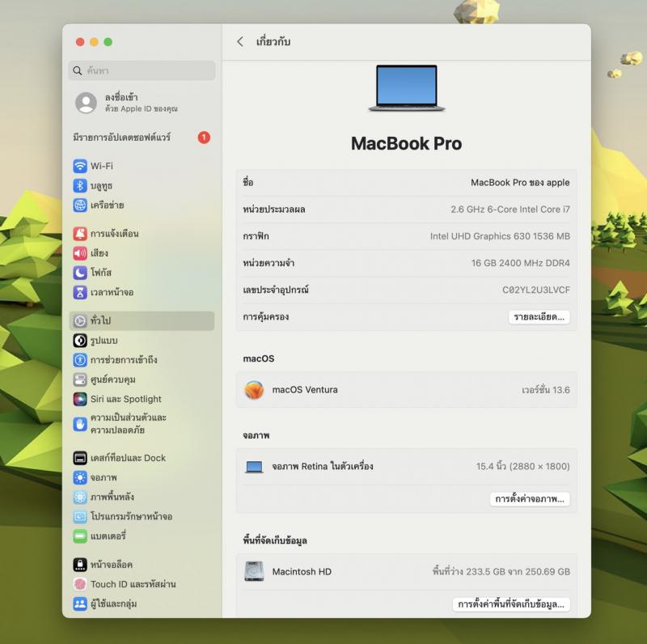The height and width of the screenshot is (644, 647).
Task: Click the ชื่อ row label
Action: coord(248,182)
